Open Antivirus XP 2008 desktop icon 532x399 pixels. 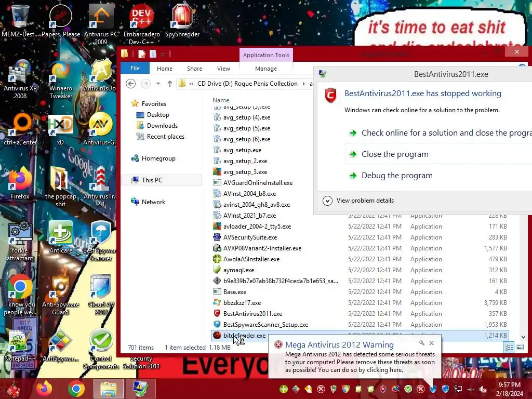click(20, 79)
